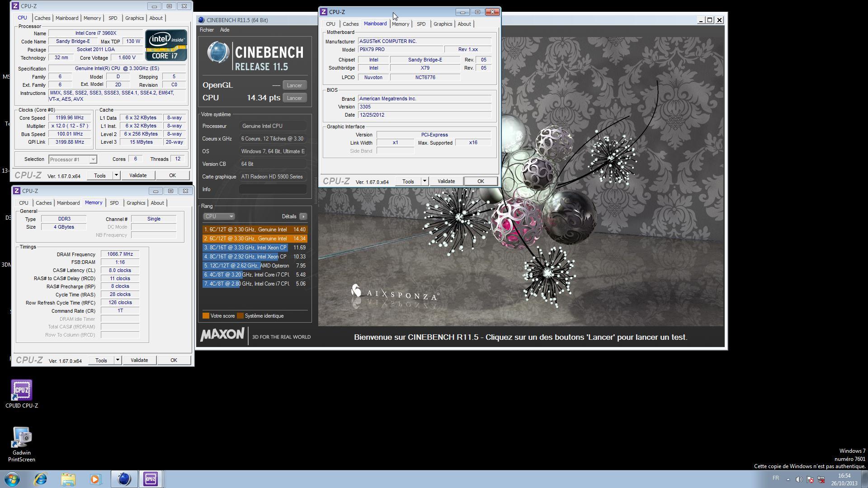Click the brown Système identique legend swatch
Image resolution: width=868 pixels, height=488 pixels.
(x=240, y=316)
